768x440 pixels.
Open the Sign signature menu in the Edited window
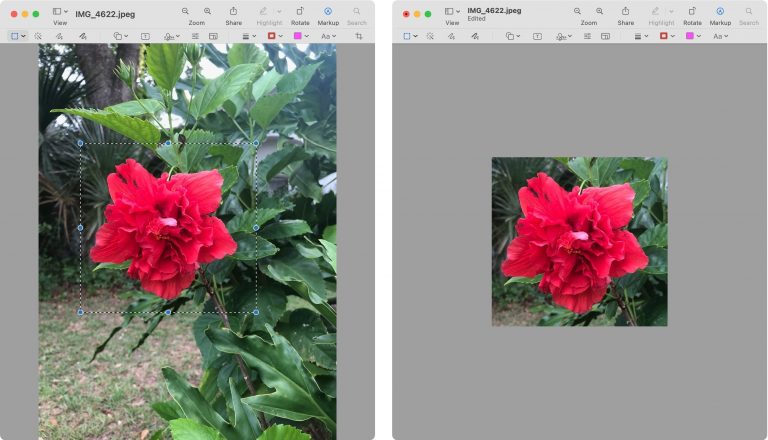[x=564, y=36]
